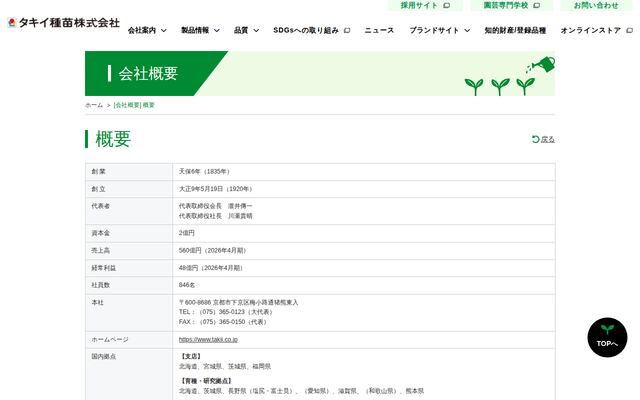Click the ホームページ row label
The image size is (640, 400).
110,340
